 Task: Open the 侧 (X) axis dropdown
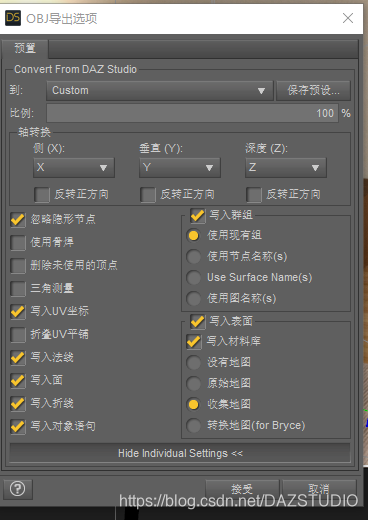tap(74, 167)
